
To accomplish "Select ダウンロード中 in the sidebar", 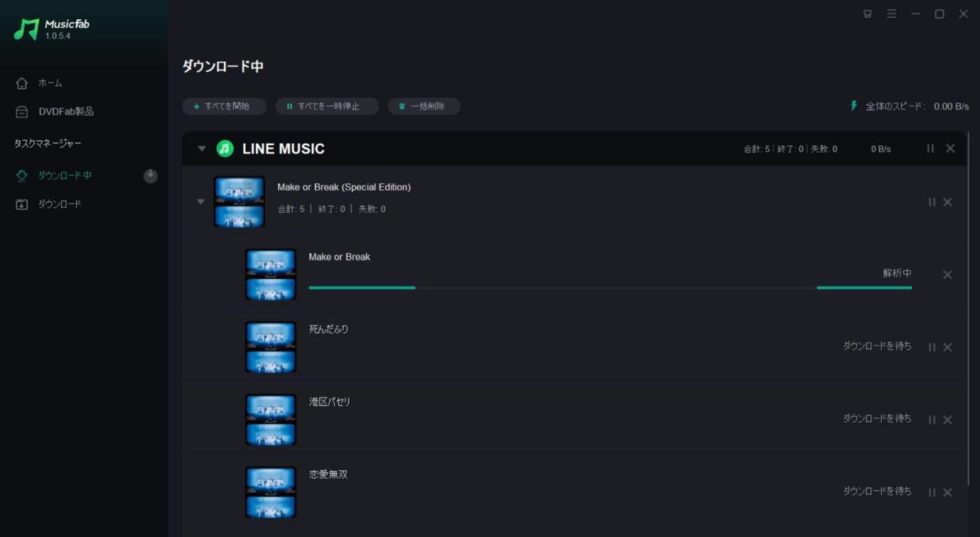I will coord(65,176).
